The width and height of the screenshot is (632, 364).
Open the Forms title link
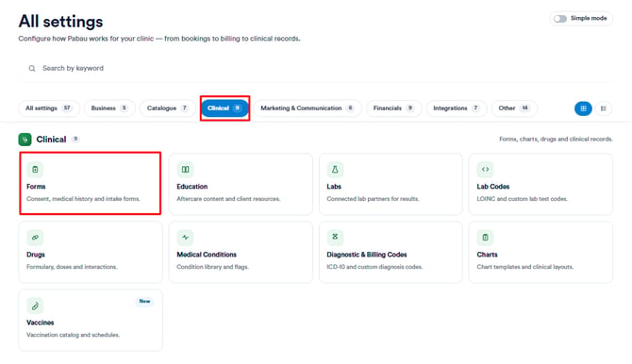(36, 187)
